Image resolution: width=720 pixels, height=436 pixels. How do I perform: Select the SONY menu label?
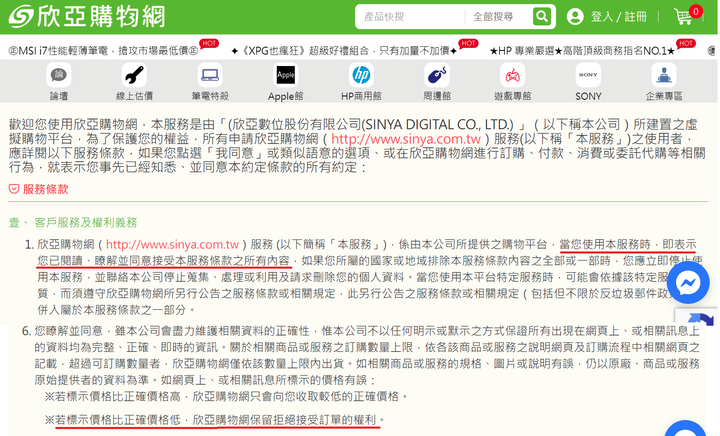[x=588, y=96]
